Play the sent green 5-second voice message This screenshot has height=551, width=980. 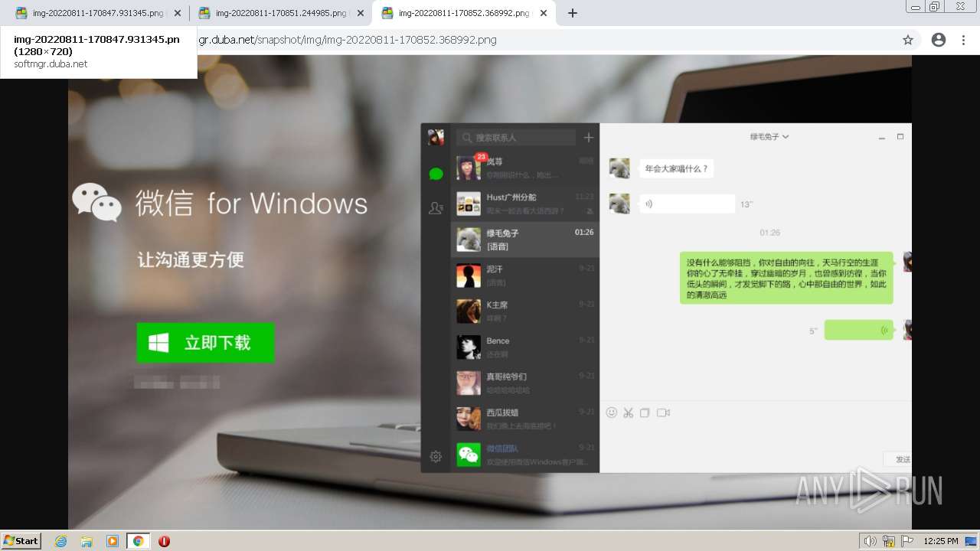coord(858,330)
